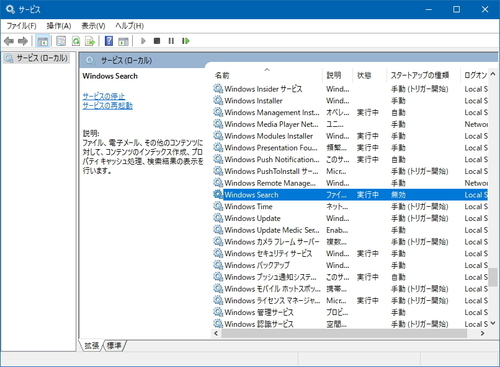Toggle the console tree show/hide icon
The height and width of the screenshot is (367, 500).
click(43, 41)
